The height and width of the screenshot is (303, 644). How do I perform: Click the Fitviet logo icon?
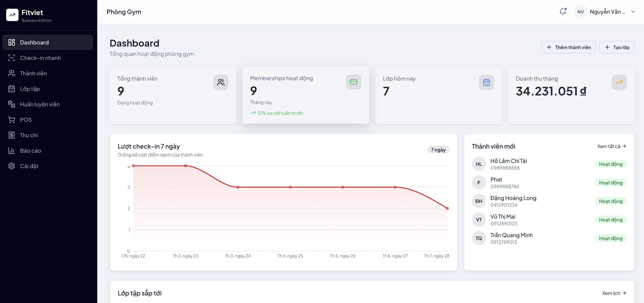(12, 15)
